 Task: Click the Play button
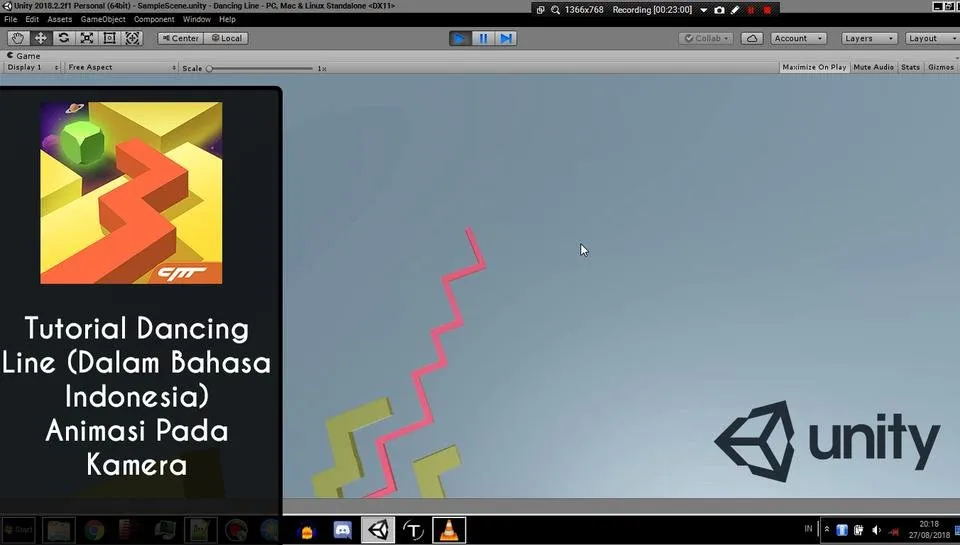(x=460, y=39)
